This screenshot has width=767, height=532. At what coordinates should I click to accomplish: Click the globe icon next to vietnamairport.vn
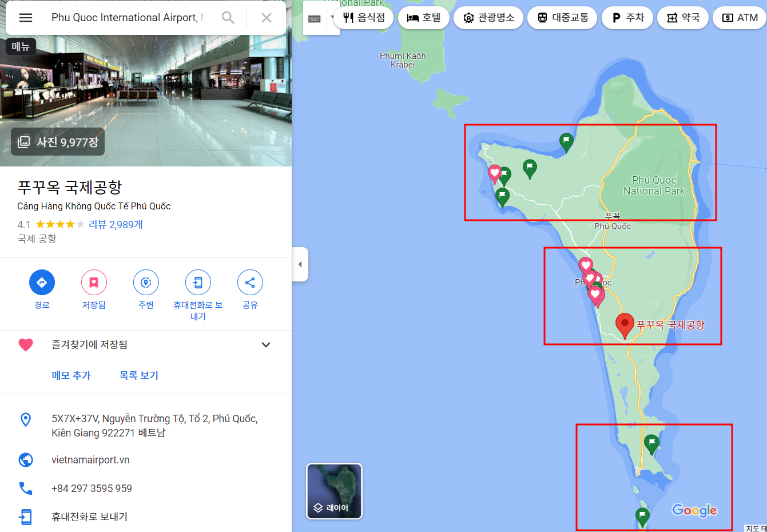click(x=26, y=460)
